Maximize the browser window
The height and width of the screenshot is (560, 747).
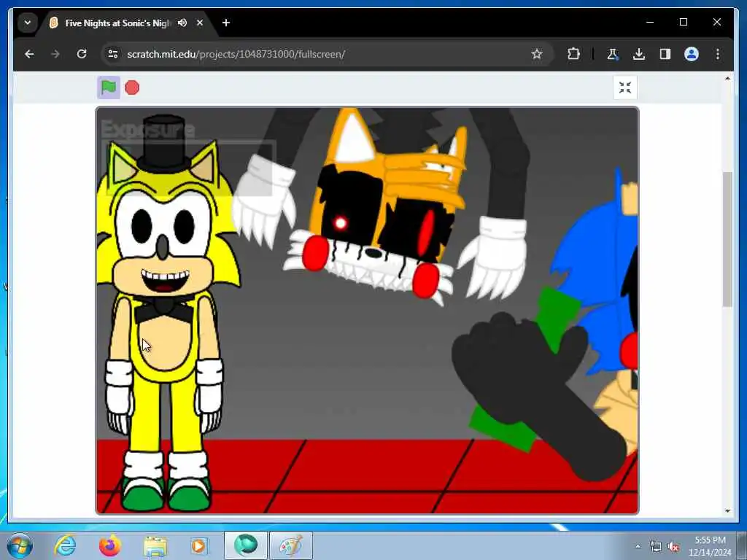pos(683,22)
